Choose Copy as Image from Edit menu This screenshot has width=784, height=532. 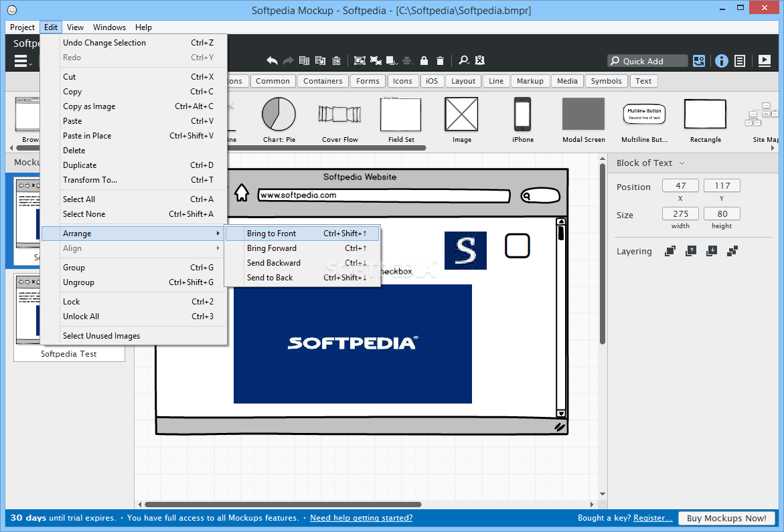(134, 106)
